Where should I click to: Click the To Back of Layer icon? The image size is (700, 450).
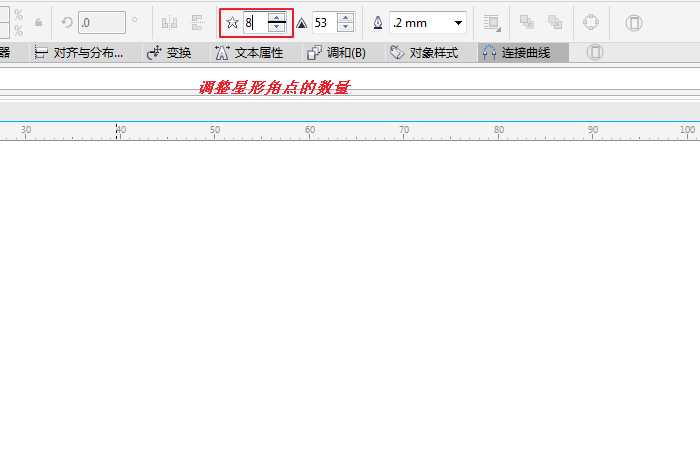point(555,22)
